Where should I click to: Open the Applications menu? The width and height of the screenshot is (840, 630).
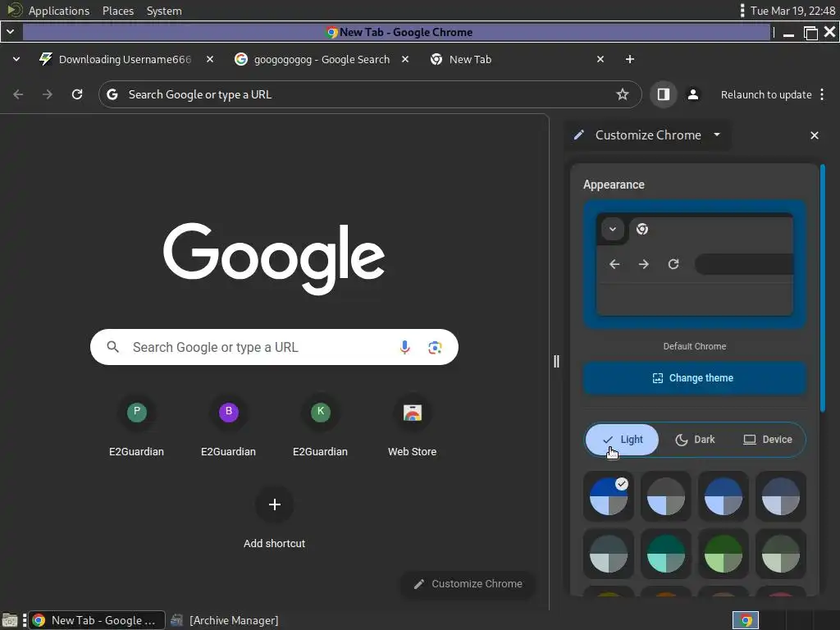[x=59, y=11]
